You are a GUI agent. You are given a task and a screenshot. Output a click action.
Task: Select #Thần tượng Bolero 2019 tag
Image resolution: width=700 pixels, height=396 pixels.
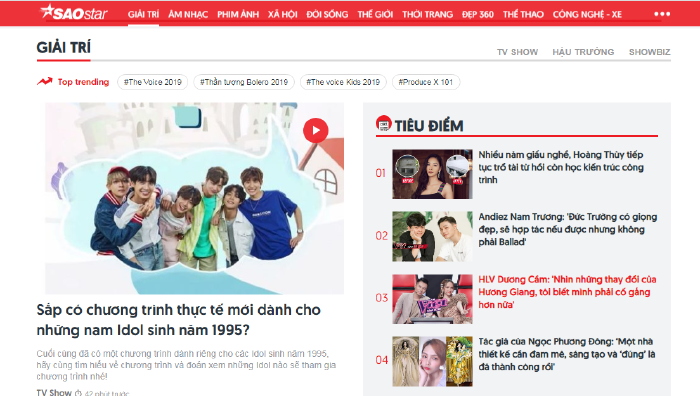coord(244,82)
